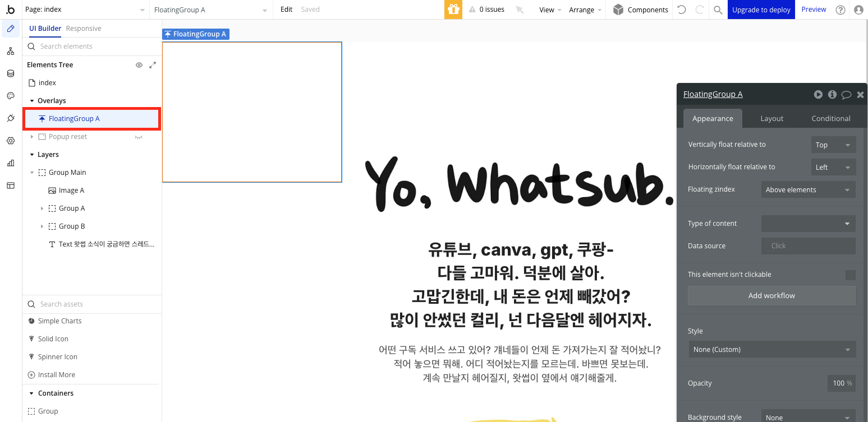The height and width of the screenshot is (422, 868).
Task: Click the top bar search magnifier icon
Action: tap(718, 10)
